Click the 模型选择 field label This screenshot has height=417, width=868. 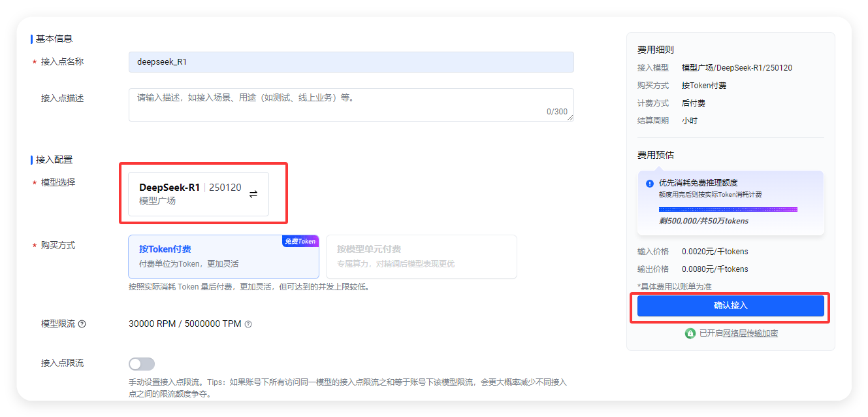58,183
